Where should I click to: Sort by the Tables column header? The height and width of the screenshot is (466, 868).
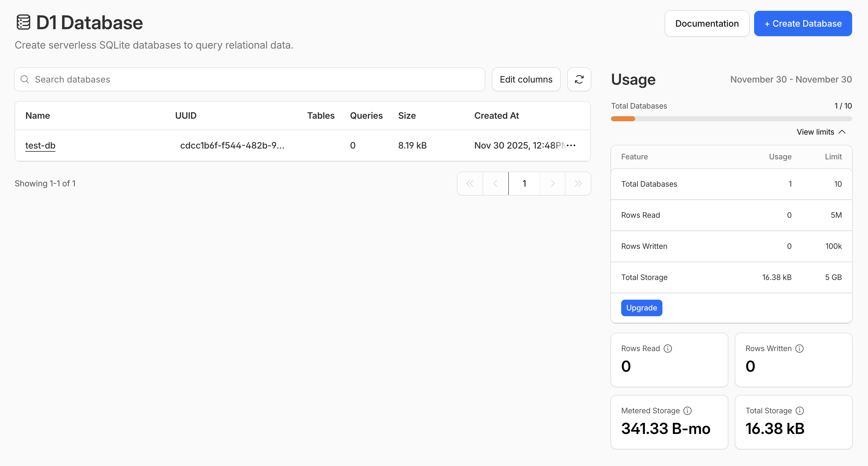pyautogui.click(x=321, y=116)
